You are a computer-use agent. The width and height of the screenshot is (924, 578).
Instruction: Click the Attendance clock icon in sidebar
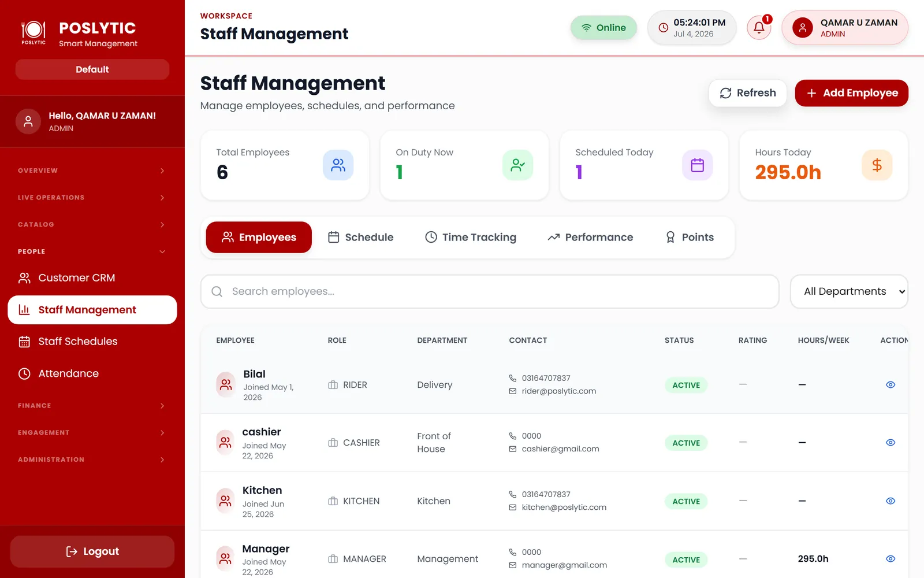[24, 373]
